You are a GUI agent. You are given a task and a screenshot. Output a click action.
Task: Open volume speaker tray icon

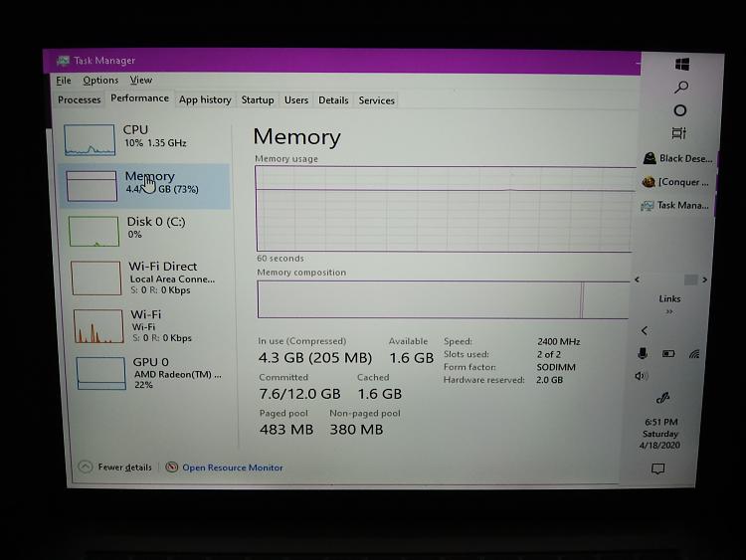(642, 376)
